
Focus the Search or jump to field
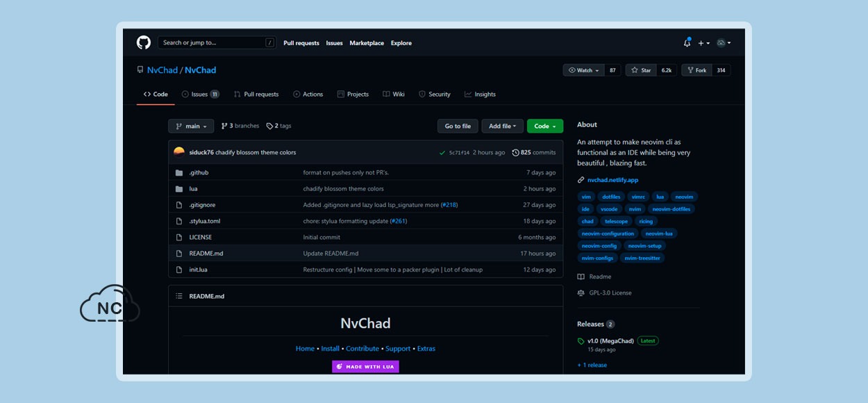pos(217,42)
